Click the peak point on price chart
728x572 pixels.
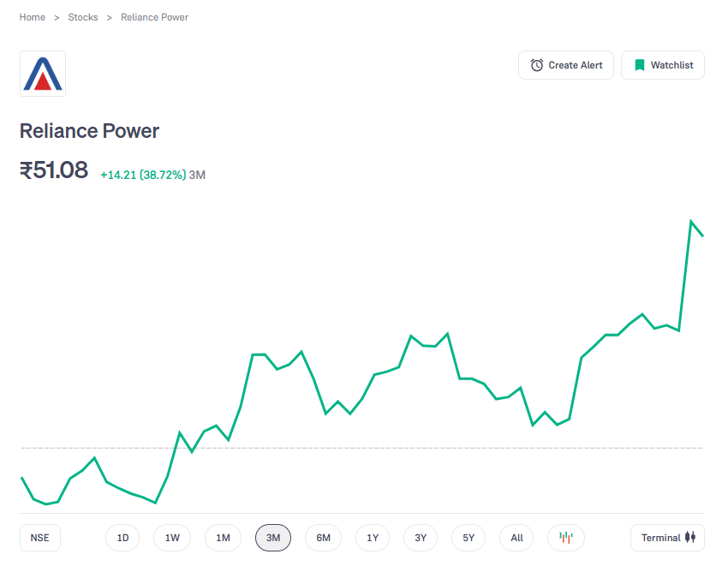[x=691, y=221]
